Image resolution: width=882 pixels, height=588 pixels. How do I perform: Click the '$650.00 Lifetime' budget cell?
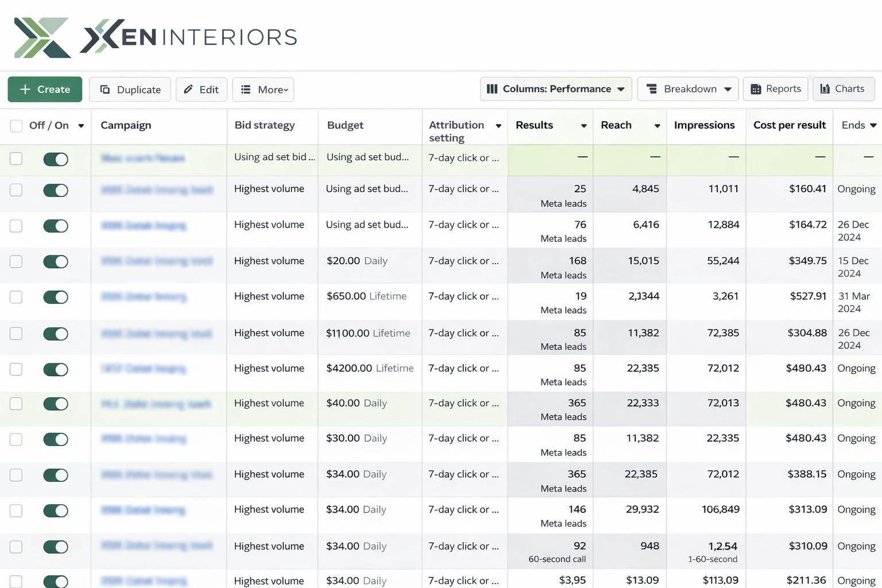click(366, 296)
